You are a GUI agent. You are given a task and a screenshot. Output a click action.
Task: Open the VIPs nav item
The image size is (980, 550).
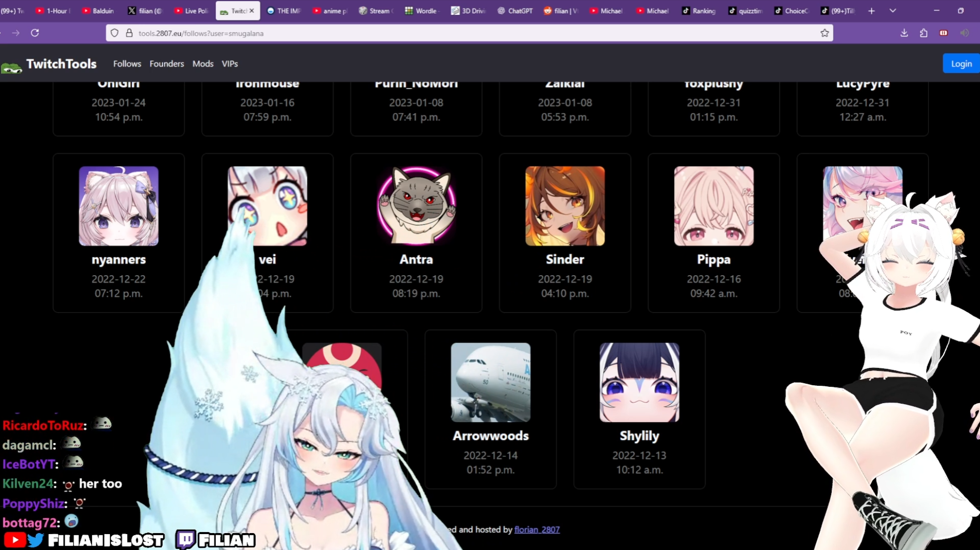(x=229, y=64)
